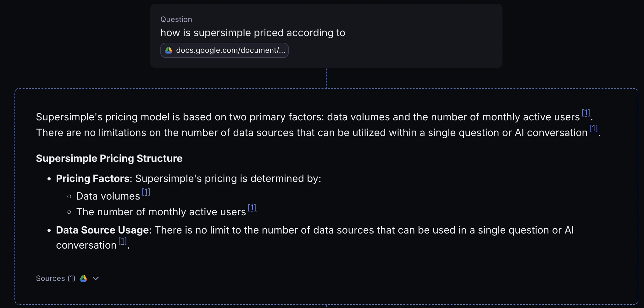Click the bold 'Pricing Factors' label
This screenshot has height=308, width=644.
92,179
